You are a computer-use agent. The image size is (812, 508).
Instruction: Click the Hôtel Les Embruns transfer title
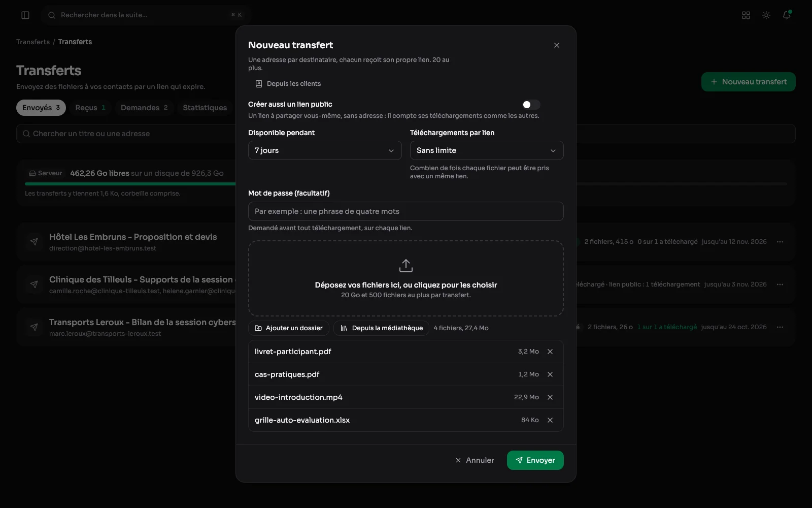click(133, 237)
